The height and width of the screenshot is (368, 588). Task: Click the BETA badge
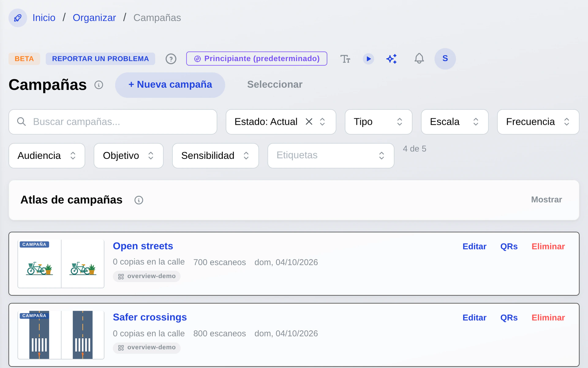pyautogui.click(x=24, y=59)
